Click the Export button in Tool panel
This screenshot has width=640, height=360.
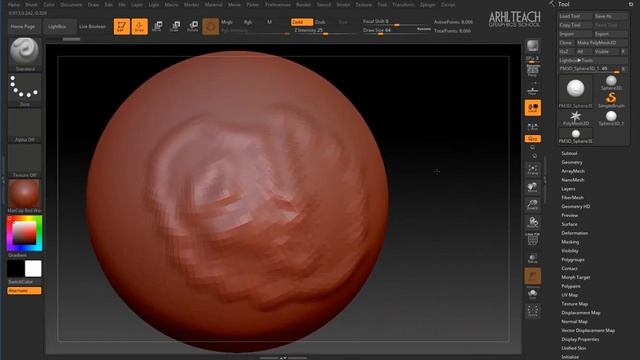point(610,34)
